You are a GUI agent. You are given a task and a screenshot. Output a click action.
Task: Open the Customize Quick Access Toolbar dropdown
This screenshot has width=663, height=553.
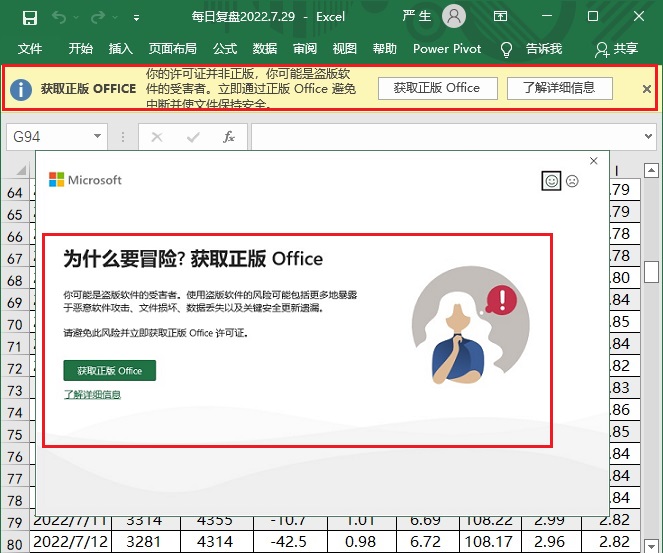(x=136, y=18)
